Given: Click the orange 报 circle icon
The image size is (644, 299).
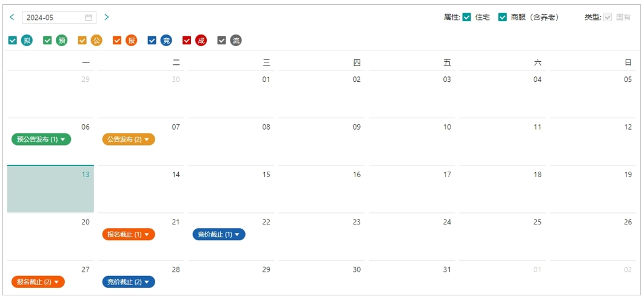Looking at the screenshot, I should [x=131, y=40].
